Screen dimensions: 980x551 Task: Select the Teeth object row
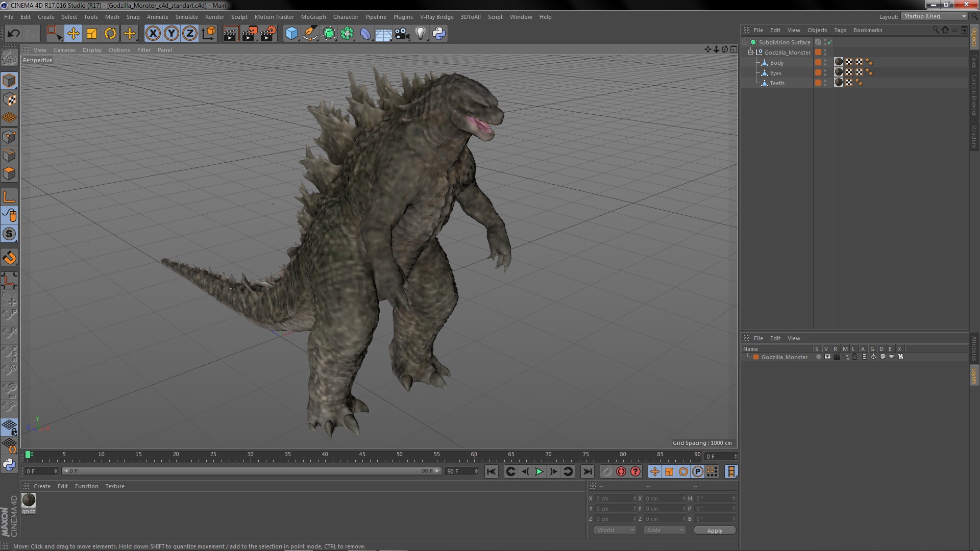coord(777,83)
